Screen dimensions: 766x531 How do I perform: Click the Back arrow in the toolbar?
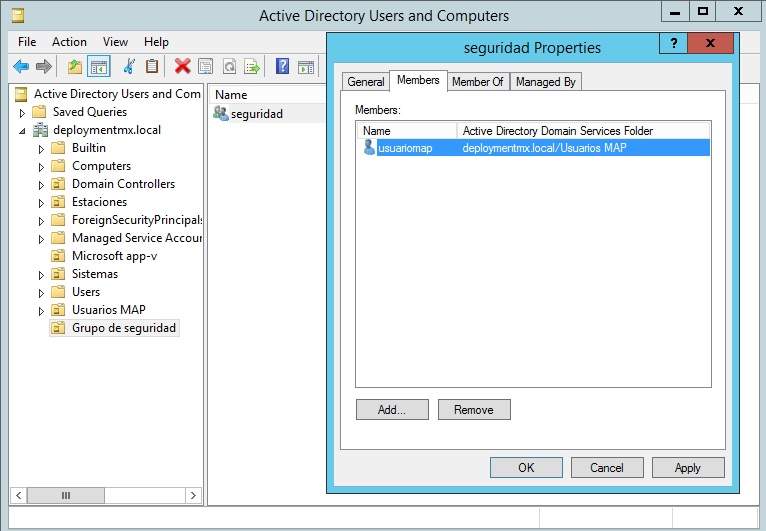point(21,67)
